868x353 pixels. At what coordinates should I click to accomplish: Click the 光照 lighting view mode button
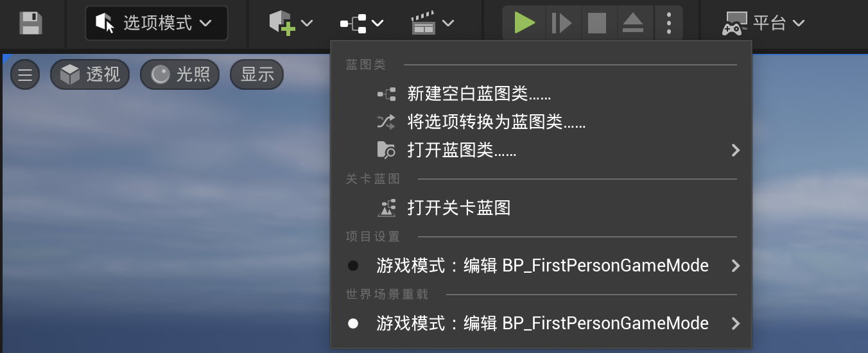pyautogui.click(x=180, y=75)
